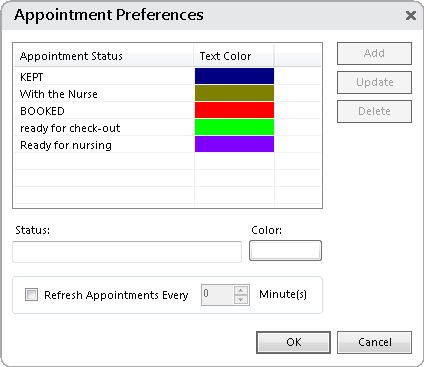Click the OK button
This screenshot has width=424, height=367.
pyautogui.click(x=293, y=342)
